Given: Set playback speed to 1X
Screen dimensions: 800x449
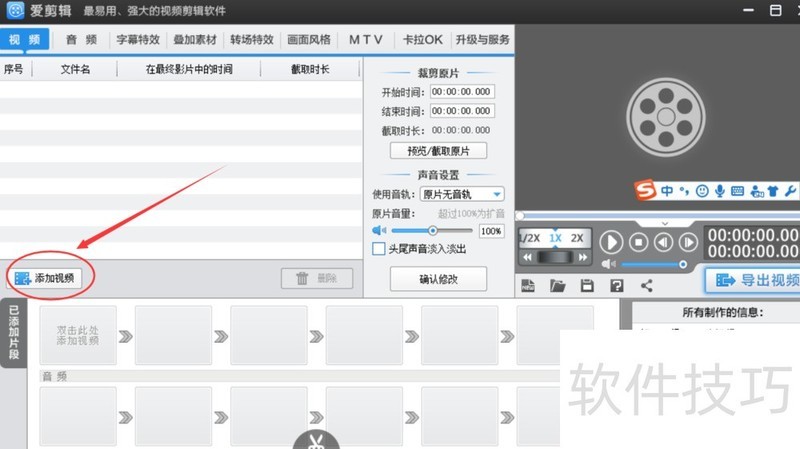Looking at the screenshot, I should [x=555, y=238].
